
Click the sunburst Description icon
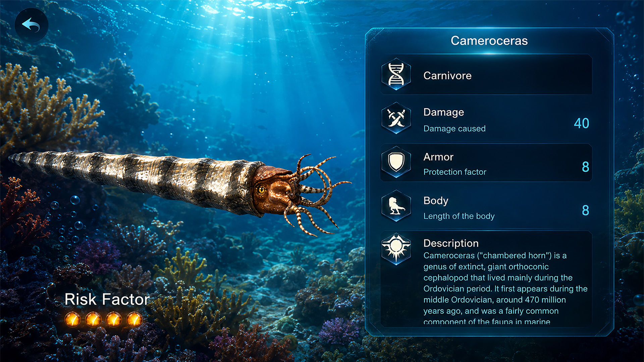[x=396, y=249]
